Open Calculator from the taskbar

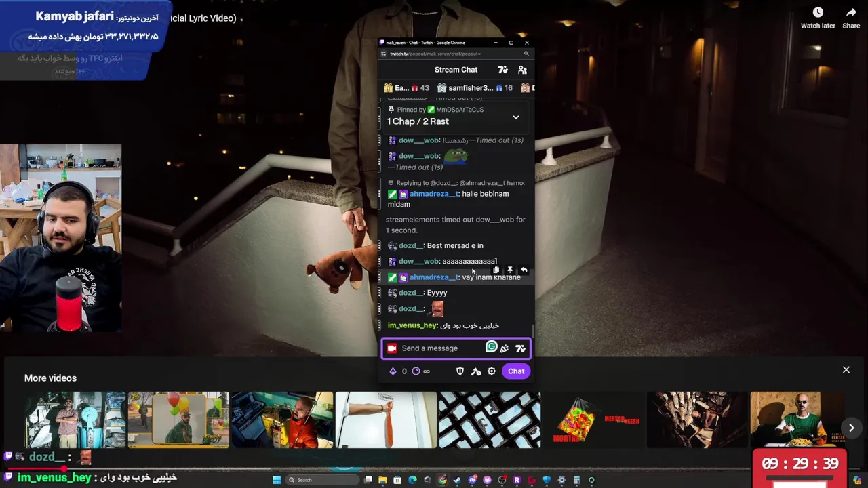pyautogui.click(x=576, y=480)
